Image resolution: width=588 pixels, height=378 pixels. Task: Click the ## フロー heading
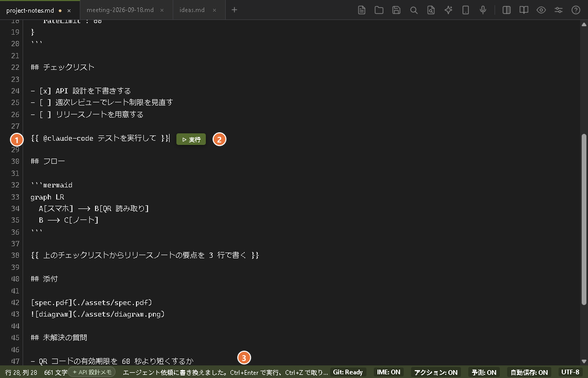[48, 161]
